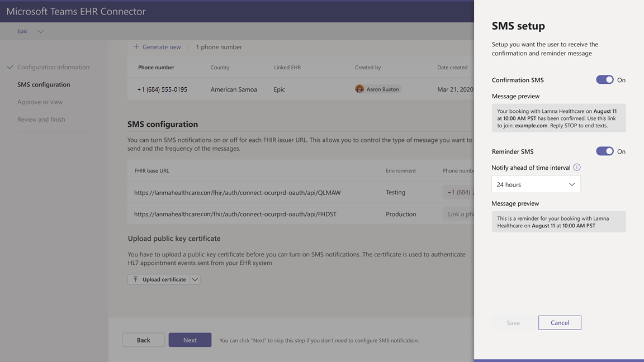The image size is (644, 362).
Task: Click the Linked EHR column header
Action: click(287, 67)
